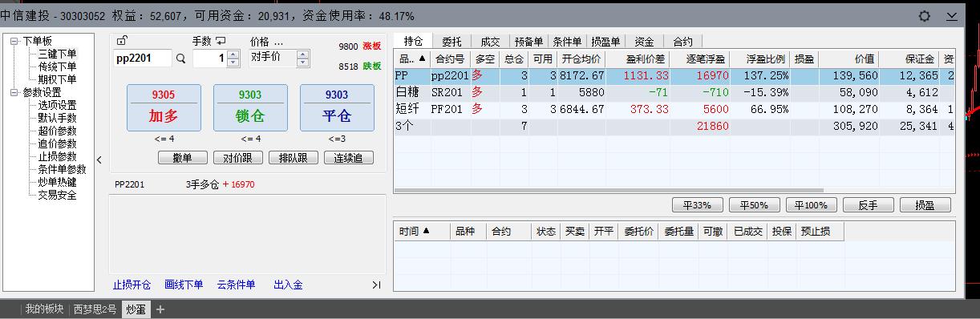Open the settings gear icon

tap(925, 16)
